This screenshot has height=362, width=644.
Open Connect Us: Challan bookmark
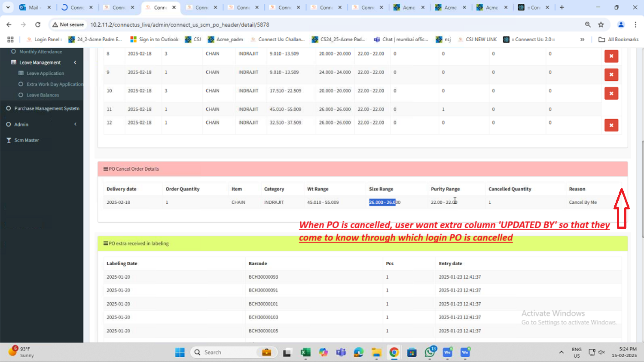[x=277, y=39]
